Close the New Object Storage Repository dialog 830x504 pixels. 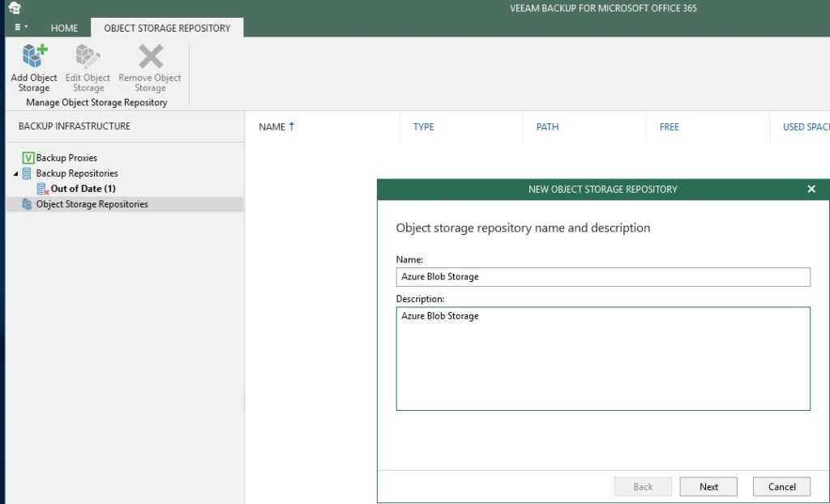click(x=811, y=189)
